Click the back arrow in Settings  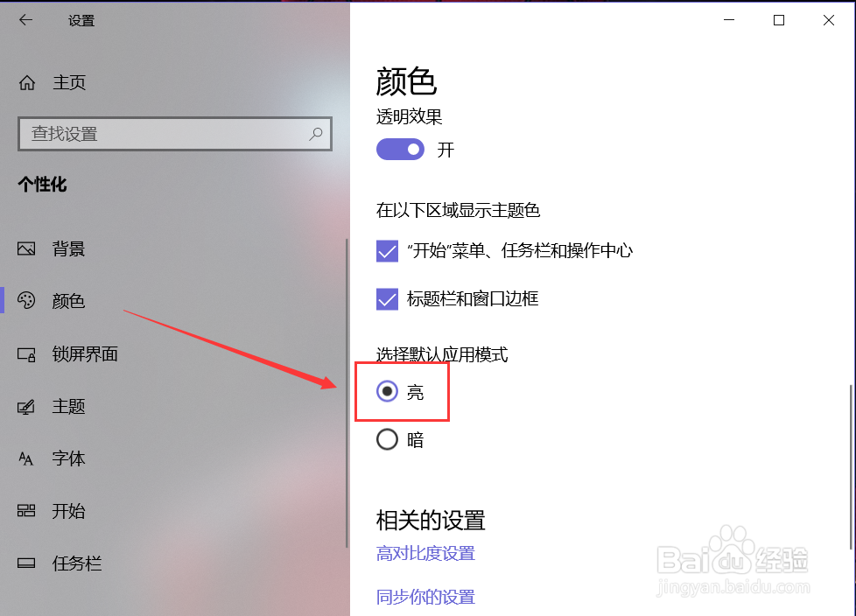[x=25, y=20]
